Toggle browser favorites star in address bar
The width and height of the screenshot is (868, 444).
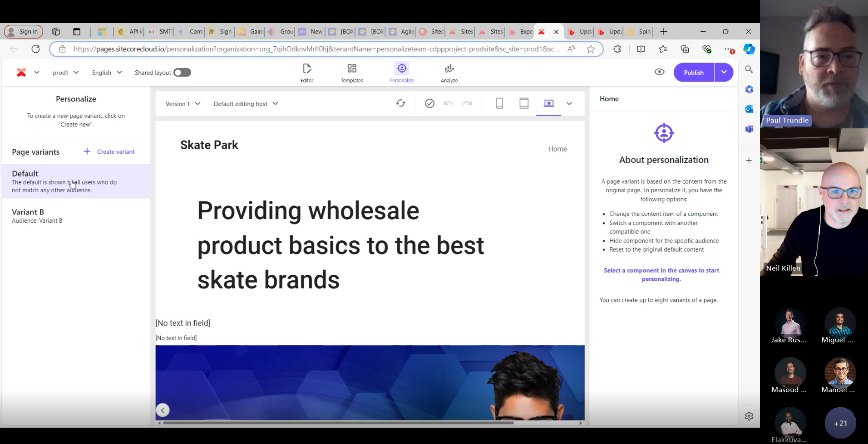click(x=591, y=49)
